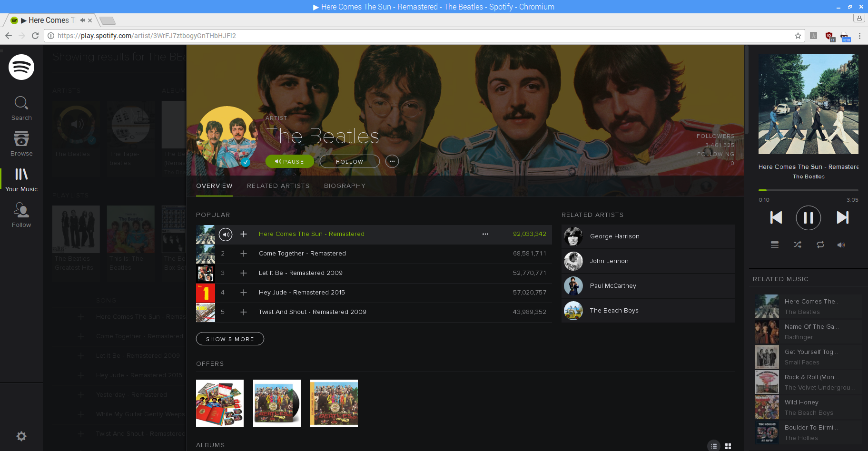
Task: Open The Beach Boys related artist
Action: pyautogui.click(x=648, y=311)
